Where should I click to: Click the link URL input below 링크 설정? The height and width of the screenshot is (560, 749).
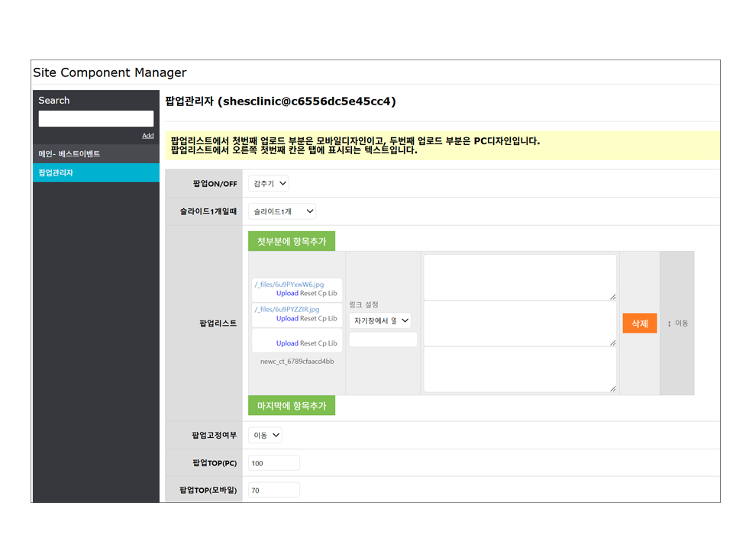coord(383,340)
